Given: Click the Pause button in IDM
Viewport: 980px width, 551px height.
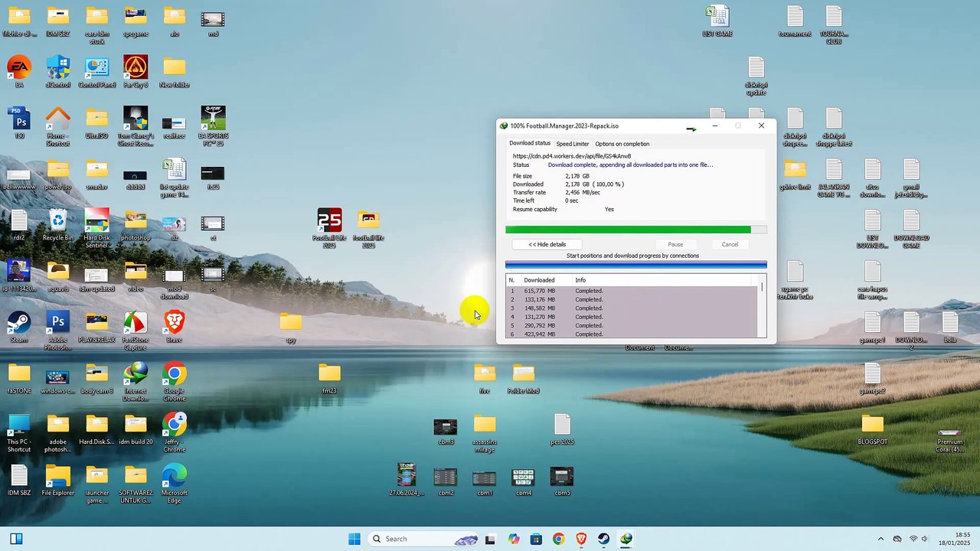Looking at the screenshot, I should point(675,244).
